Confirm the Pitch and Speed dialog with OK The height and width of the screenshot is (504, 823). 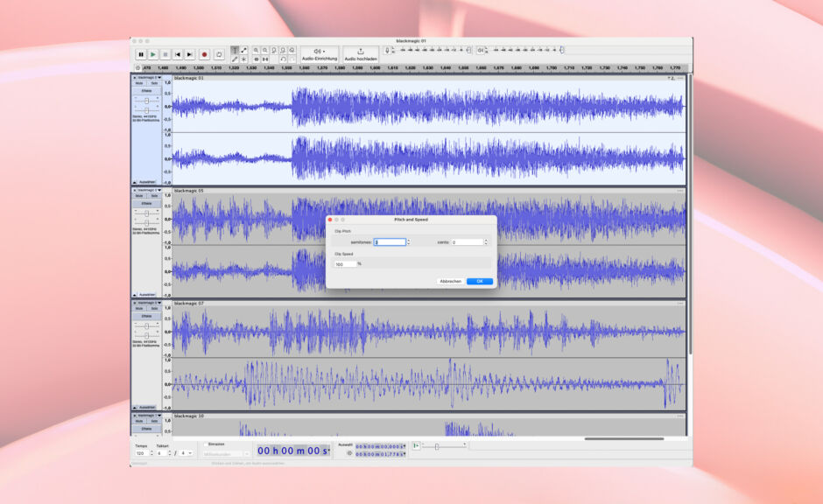(478, 280)
